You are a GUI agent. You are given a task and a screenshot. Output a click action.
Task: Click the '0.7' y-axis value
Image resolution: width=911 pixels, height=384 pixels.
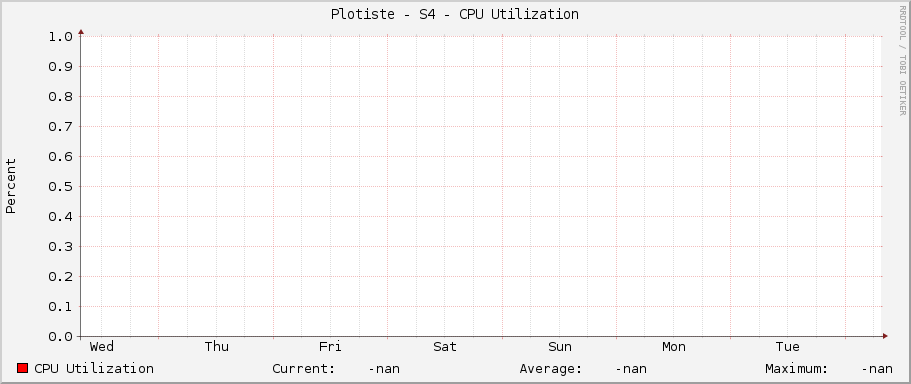[x=61, y=127]
